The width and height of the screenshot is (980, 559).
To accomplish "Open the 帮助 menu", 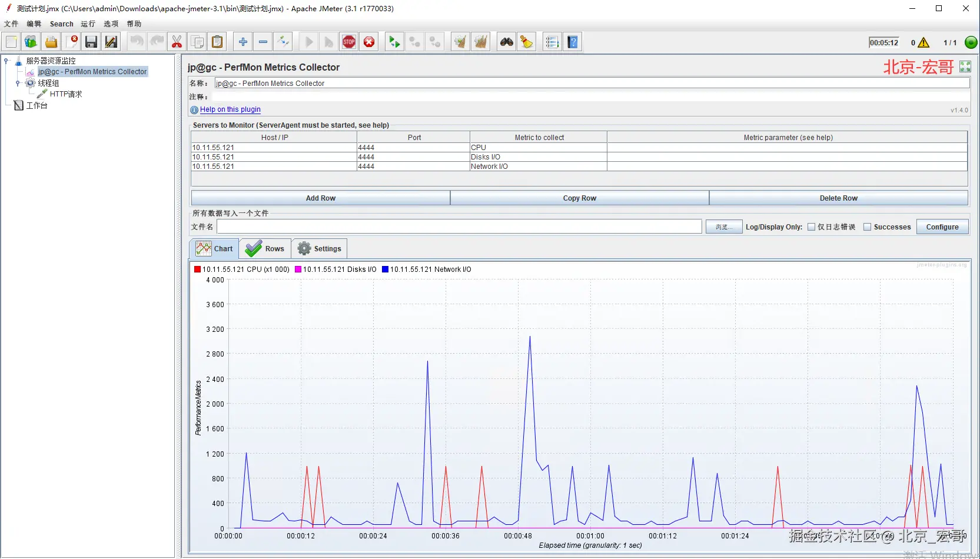I will pyautogui.click(x=134, y=24).
